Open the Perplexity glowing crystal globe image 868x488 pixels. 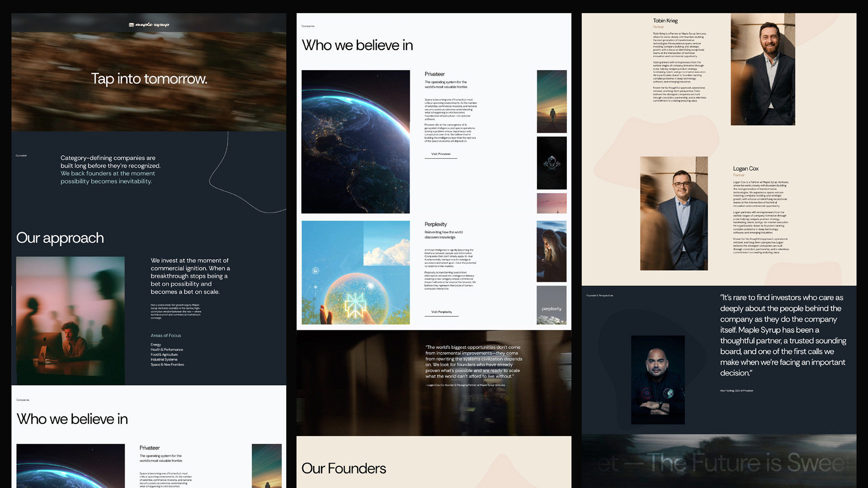(x=356, y=272)
